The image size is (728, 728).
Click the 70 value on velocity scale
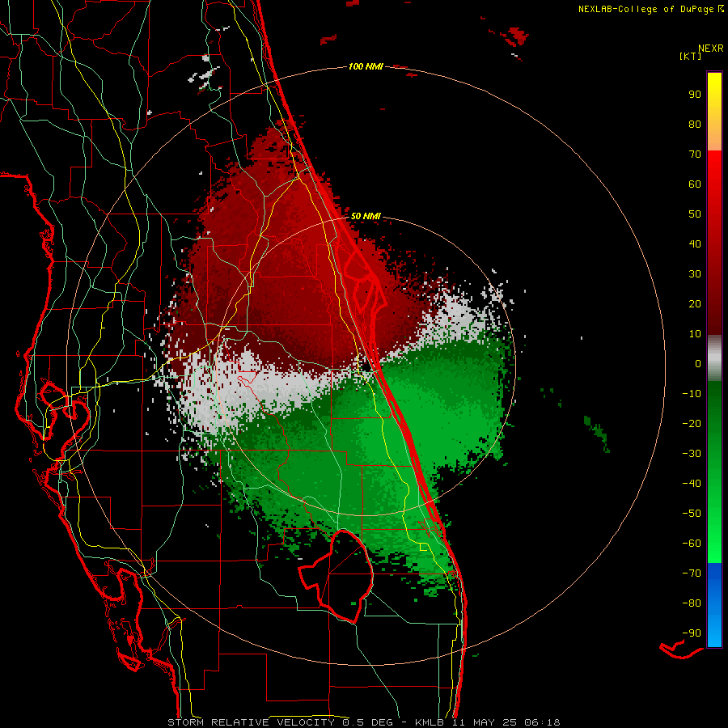[x=695, y=154]
